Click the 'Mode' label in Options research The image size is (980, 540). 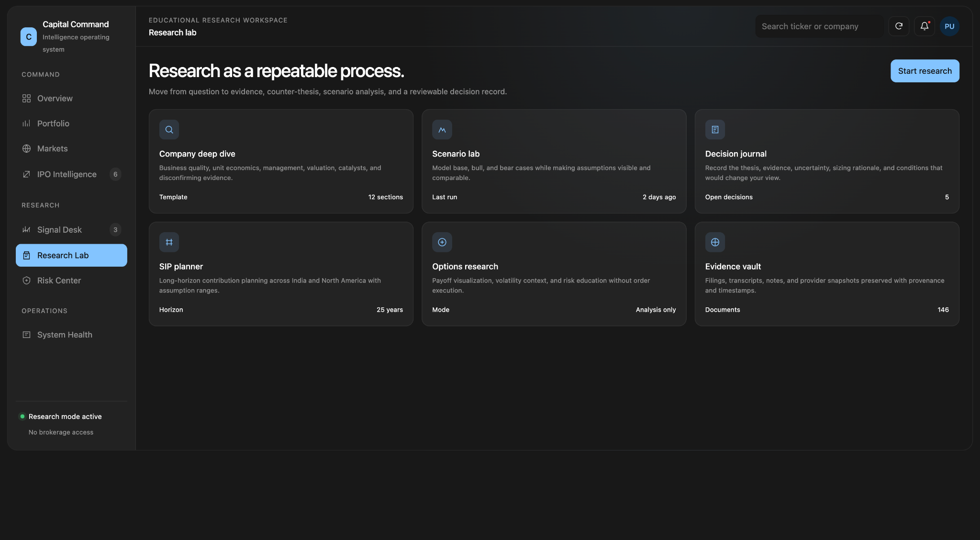[440, 310]
